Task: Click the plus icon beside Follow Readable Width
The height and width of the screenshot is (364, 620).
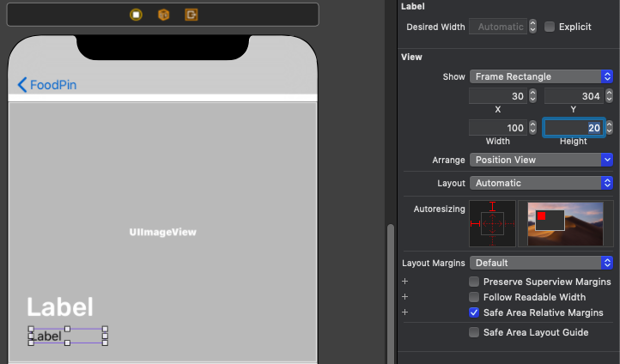Action: coord(404,297)
